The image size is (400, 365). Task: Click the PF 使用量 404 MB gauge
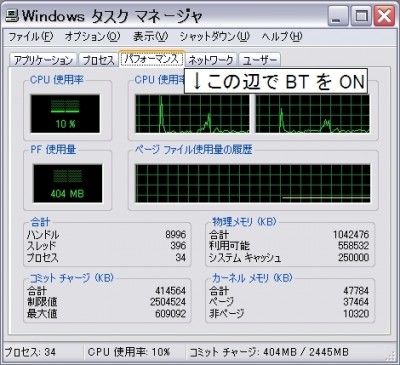68,183
